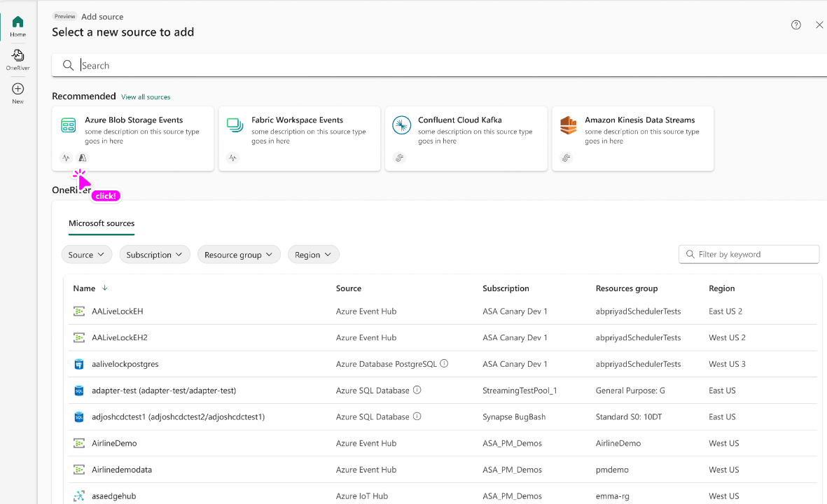Click the Name sort arrow

[x=104, y=288]
